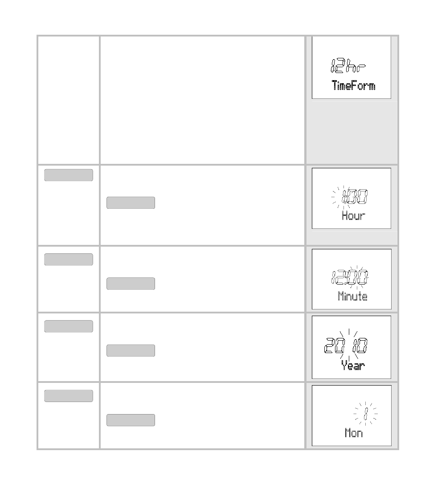
Task: Click the gray middle button in the Year row
Action: point(131,350)
